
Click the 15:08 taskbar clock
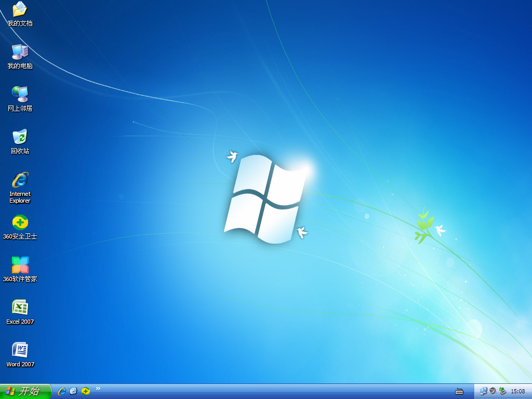point(518,392)
